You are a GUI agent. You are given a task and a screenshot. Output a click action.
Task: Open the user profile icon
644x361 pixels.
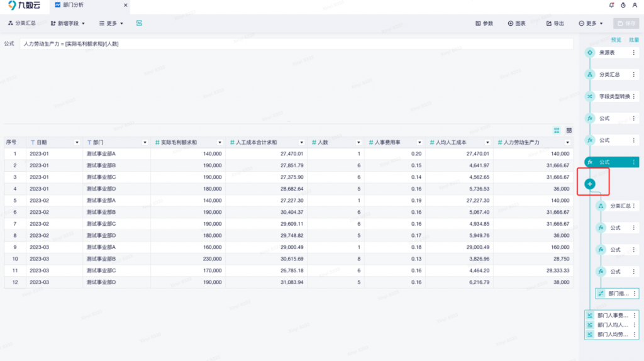tap(635, 5)
